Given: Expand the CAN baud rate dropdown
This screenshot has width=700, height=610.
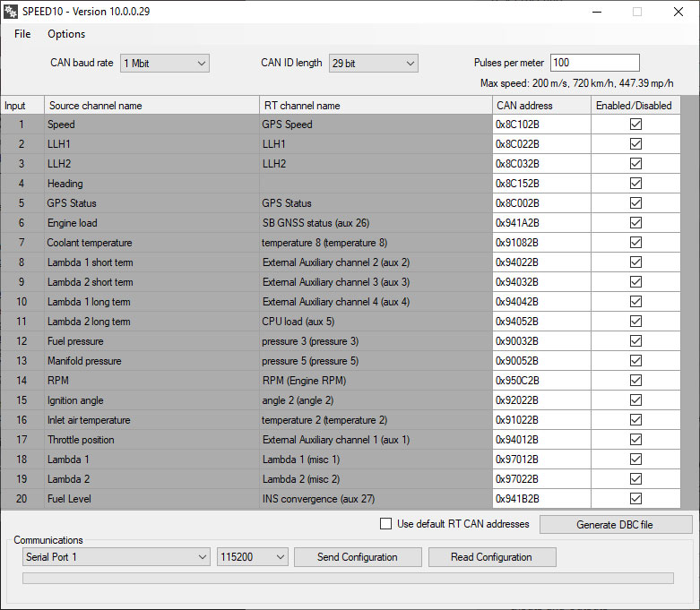Looking at the screenshot, I should pyautogui.click(x=164, y=63).
